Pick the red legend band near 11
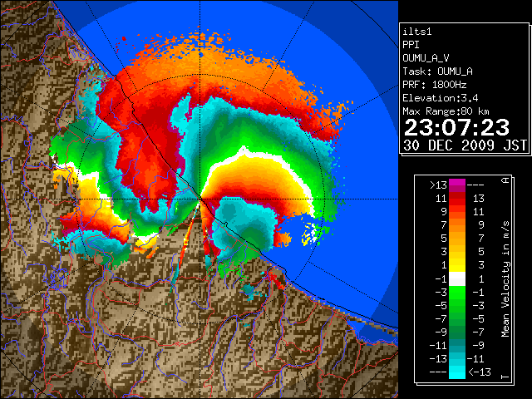 point(457,199)
